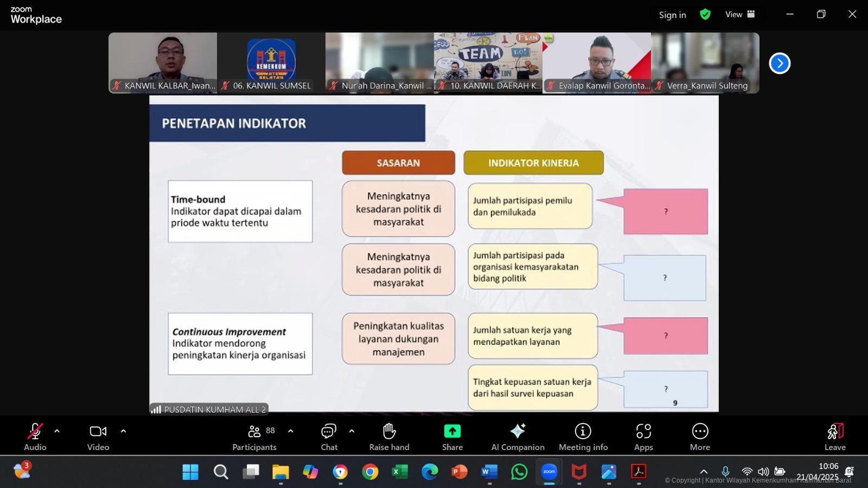
Task: Click the Sign in button
Action: pyautogui.click(x=672, y=15)
